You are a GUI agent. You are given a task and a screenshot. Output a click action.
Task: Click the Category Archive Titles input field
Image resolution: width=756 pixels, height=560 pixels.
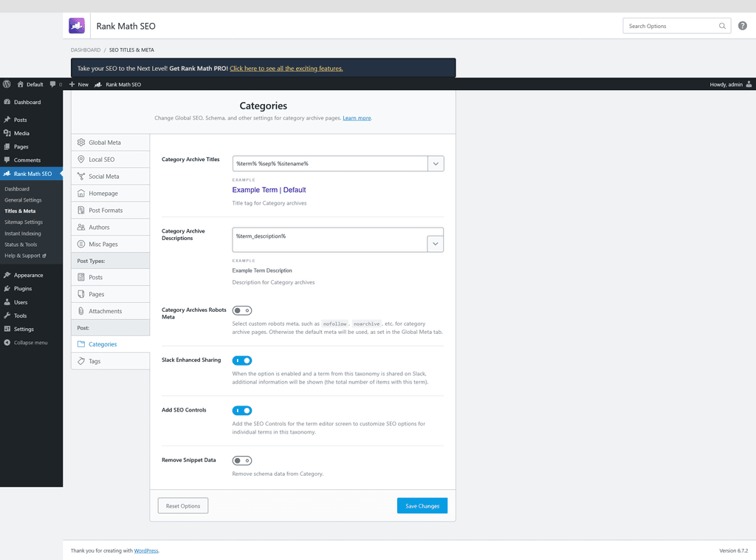(x=330, y=163)
